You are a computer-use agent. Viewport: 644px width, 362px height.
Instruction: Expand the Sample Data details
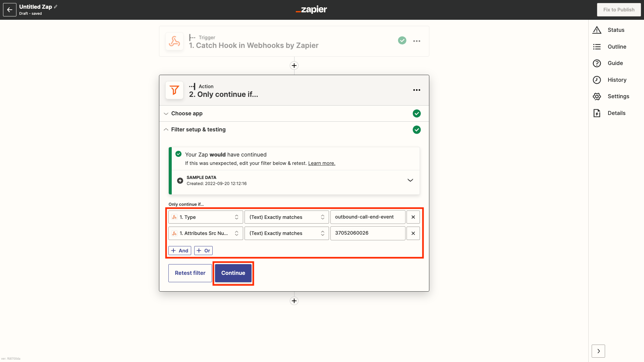410,180
